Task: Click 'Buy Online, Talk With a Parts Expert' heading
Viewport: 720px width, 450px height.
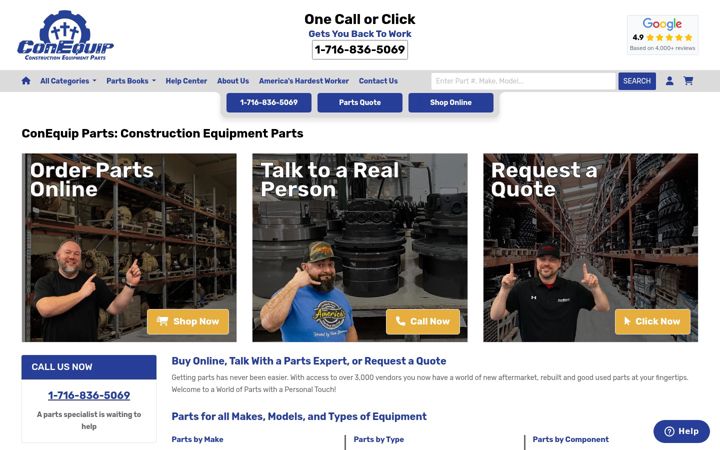Action: point(309,361)
